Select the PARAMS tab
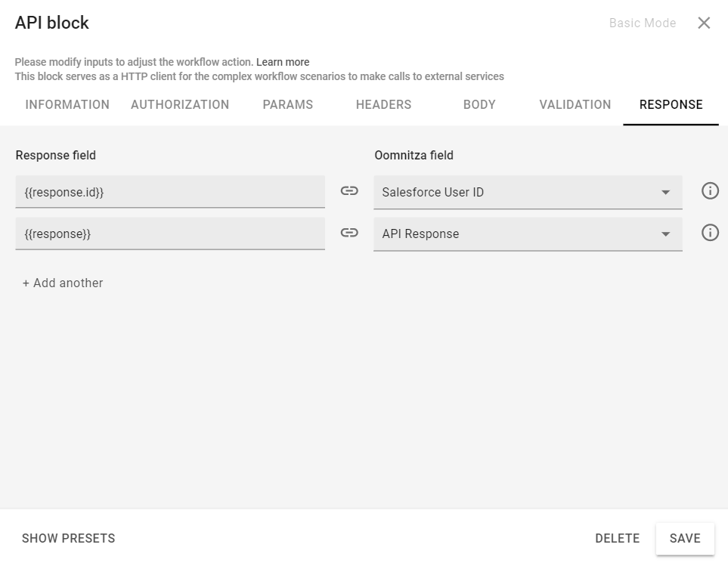728x563 pixels. [287, 104]
